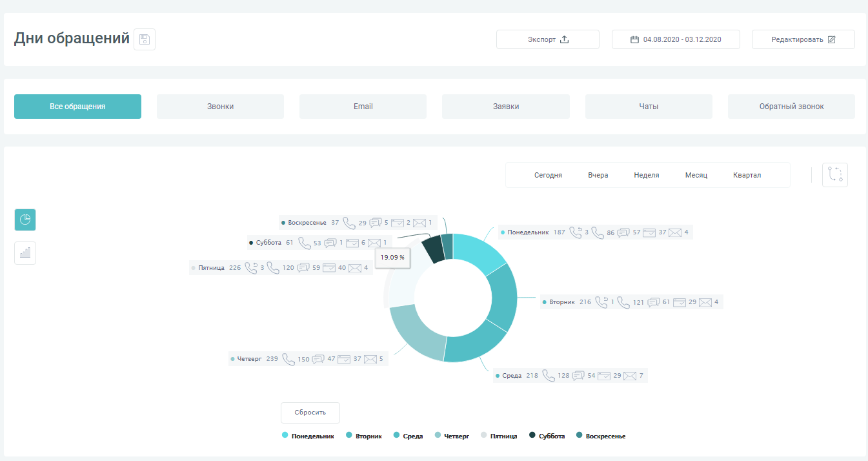Switch to the Заявки tab
The width and height of the screenshot is (868, 461).
[x=506, y=107]
